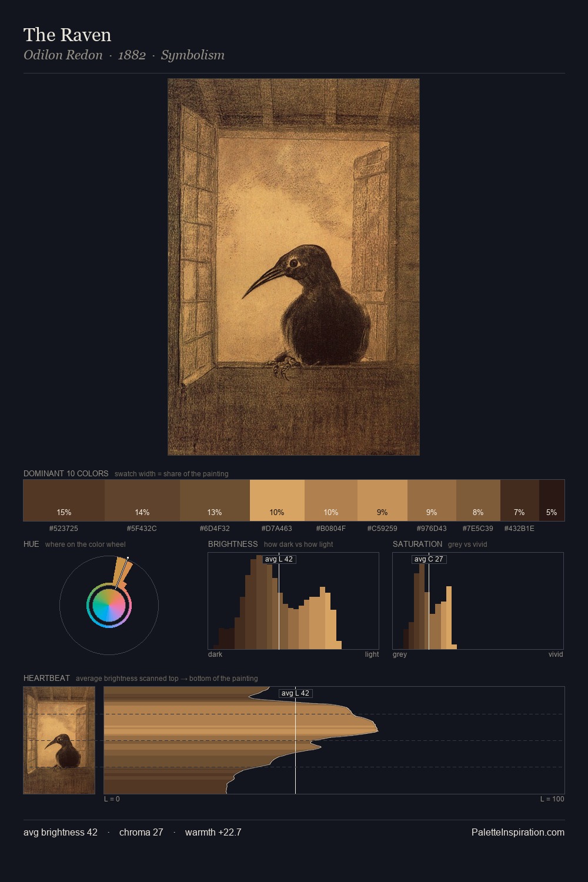
Task: Click 'avg brightness 42' footer stat
Action: click(x=61, y=832)
